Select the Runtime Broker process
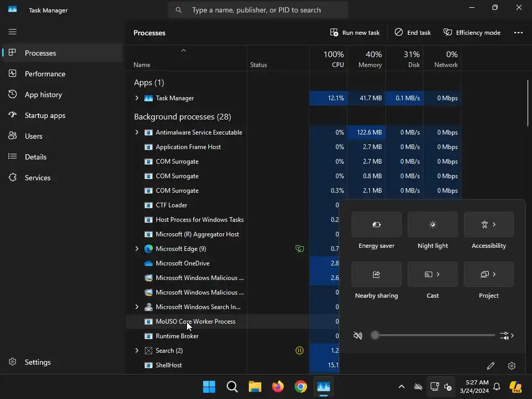 (x=232, y=336)
